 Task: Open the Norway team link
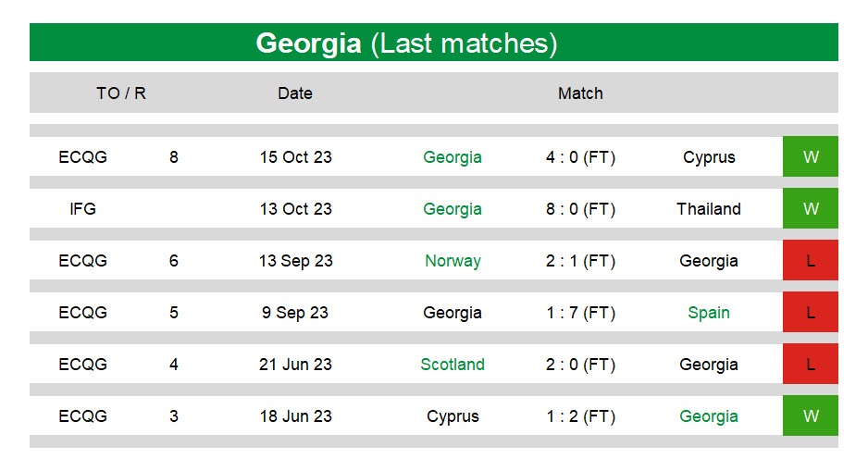[453, 261]
